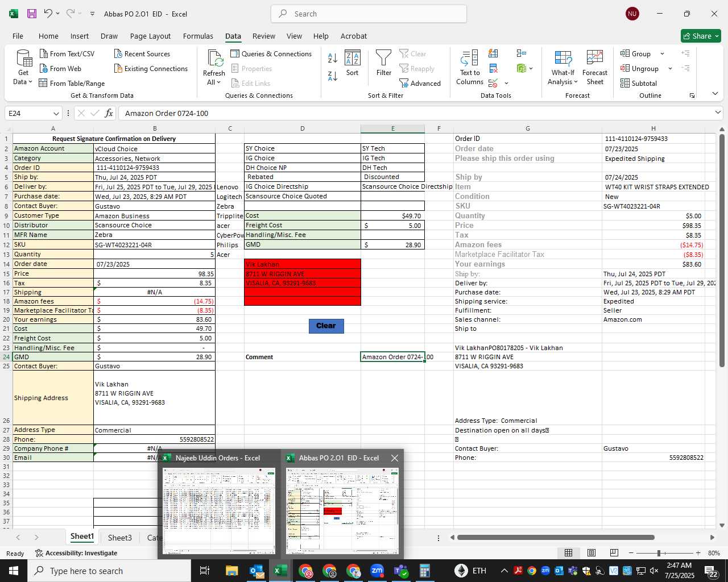This screenshot has height=582, width=728.
Task: Open the Sort dialog
Action: 353,63
